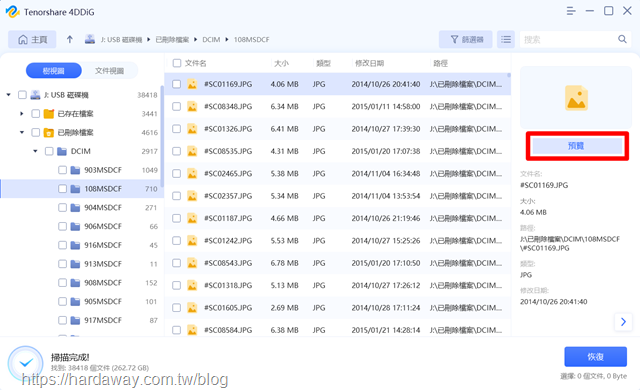The image size is (640, 390).
Task: Open the hamburger menu in title bar
Action: point(571,11)
